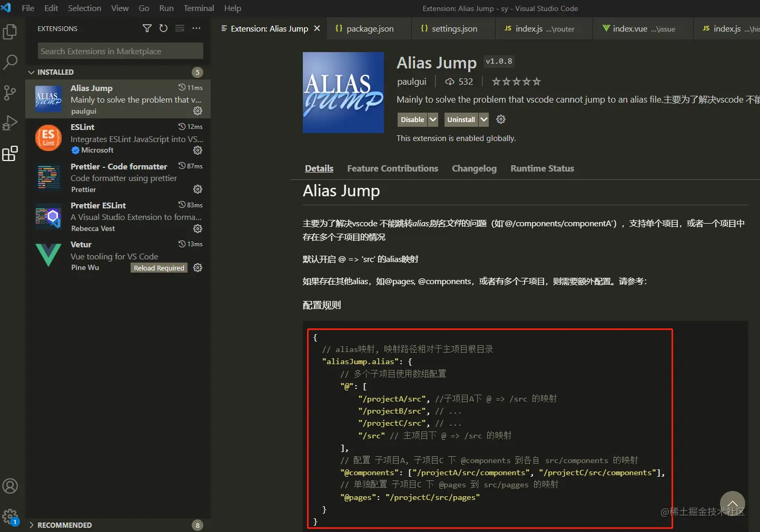Open manage gear for Vetur extension

pos(198,267)
